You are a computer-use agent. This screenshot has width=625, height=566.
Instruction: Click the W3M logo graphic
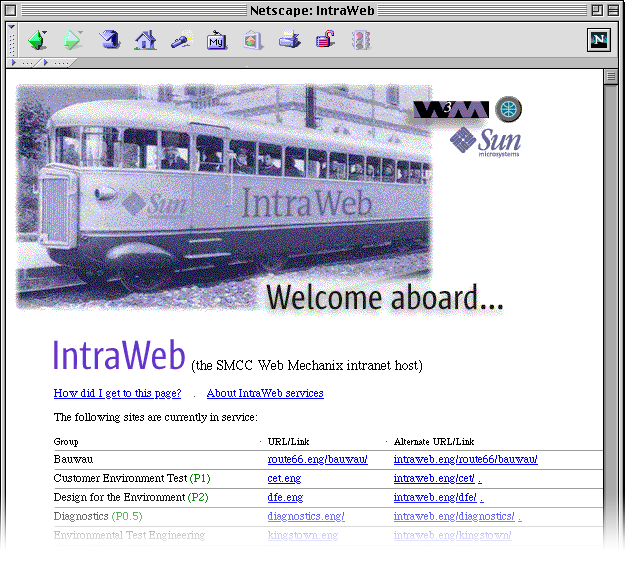click(x=451, y=110)
